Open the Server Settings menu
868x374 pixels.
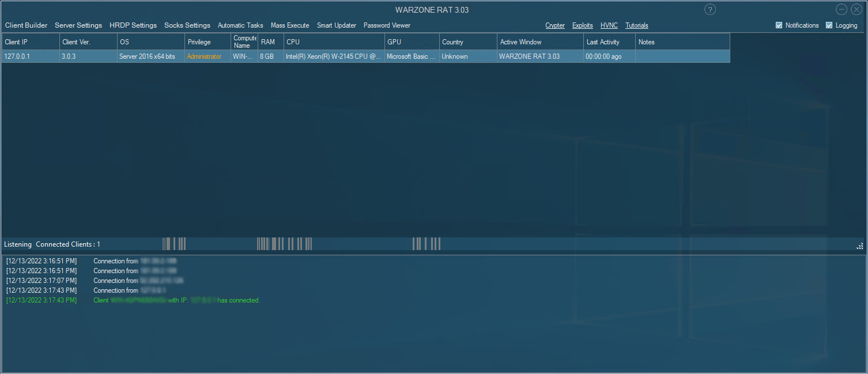coord(78,25)
